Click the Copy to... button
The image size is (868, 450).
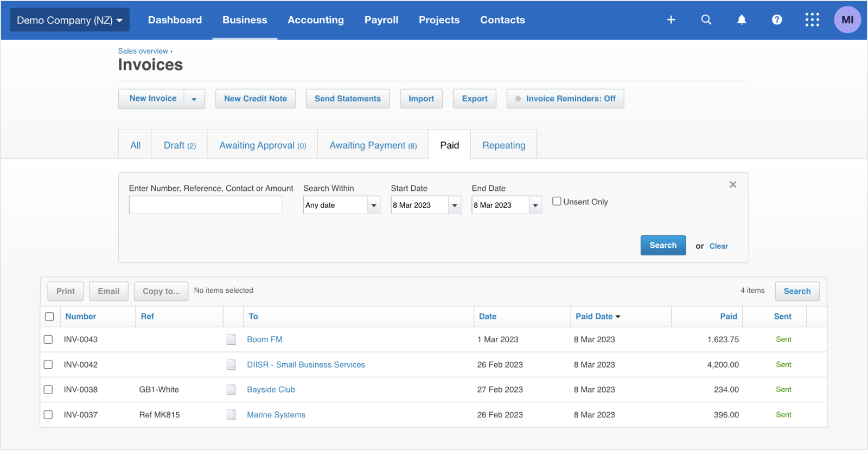[161, 291]
